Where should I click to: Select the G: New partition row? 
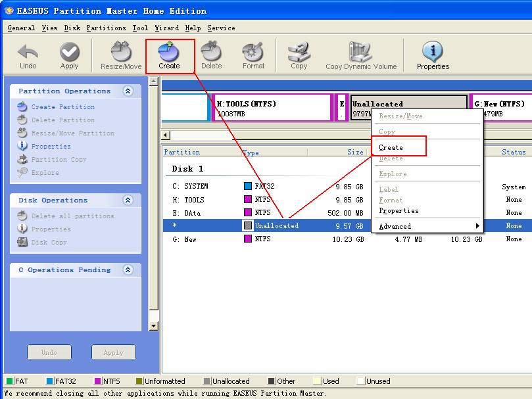click(347, 239)
